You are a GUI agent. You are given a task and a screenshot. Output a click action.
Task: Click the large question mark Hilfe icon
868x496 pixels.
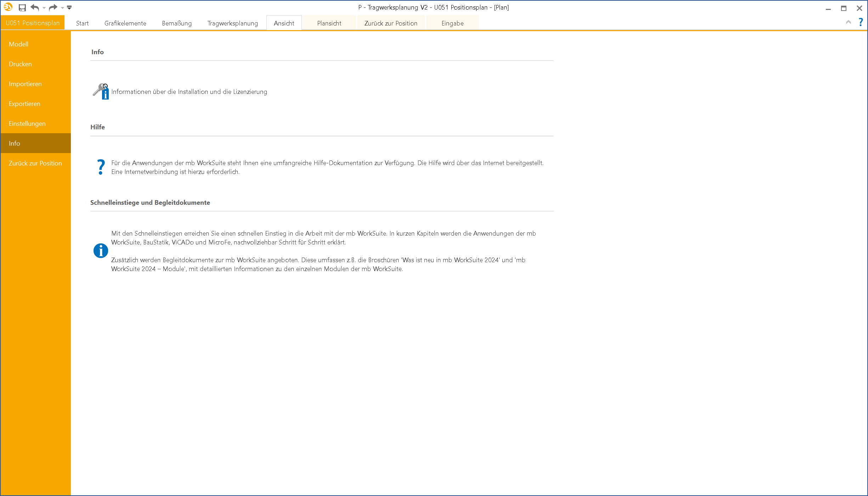coord(101,167)
